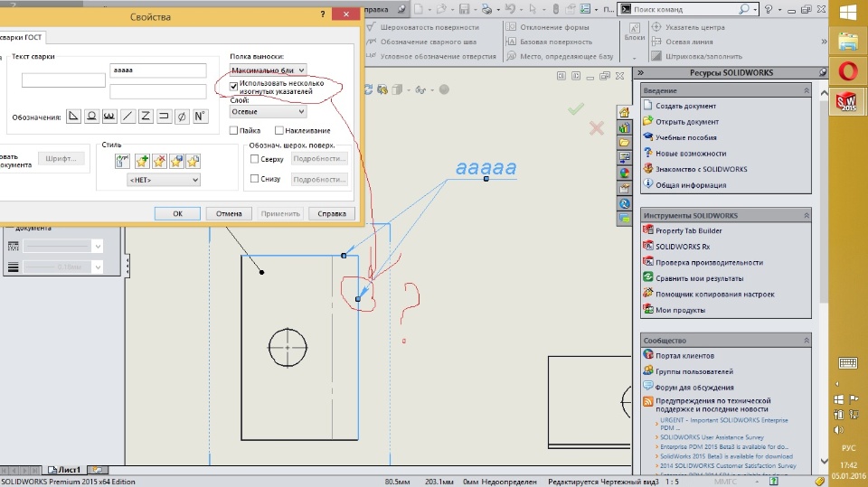This screenshot has width=868, height=487.
Task: Open the View Palette tab icon
Action: coord(624,158)
